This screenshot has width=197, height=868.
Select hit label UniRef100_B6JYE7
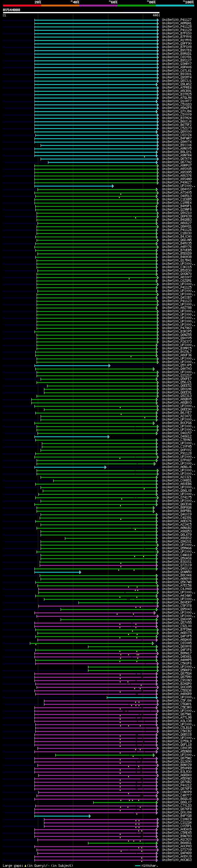(177, 413)
